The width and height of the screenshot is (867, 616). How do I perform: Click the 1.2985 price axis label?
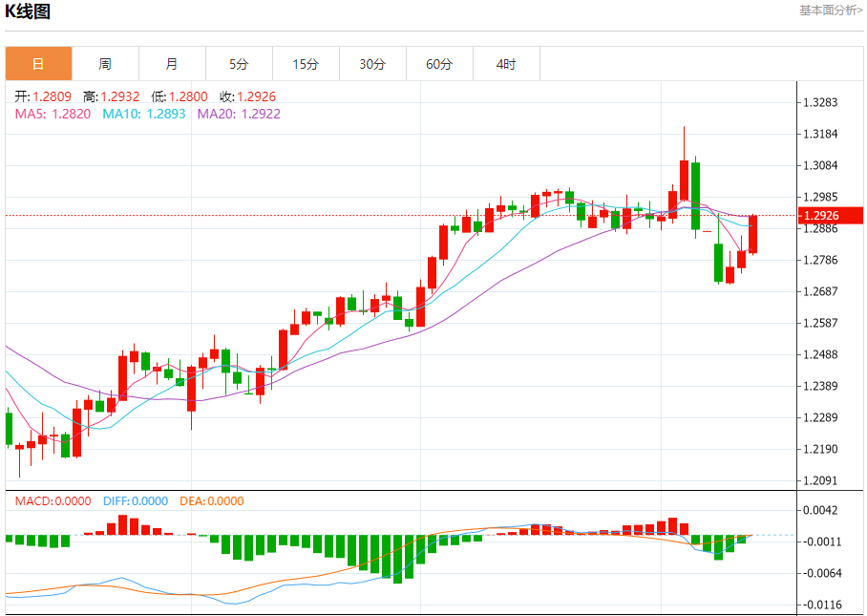pyautogui.click(x=820, y=197)
